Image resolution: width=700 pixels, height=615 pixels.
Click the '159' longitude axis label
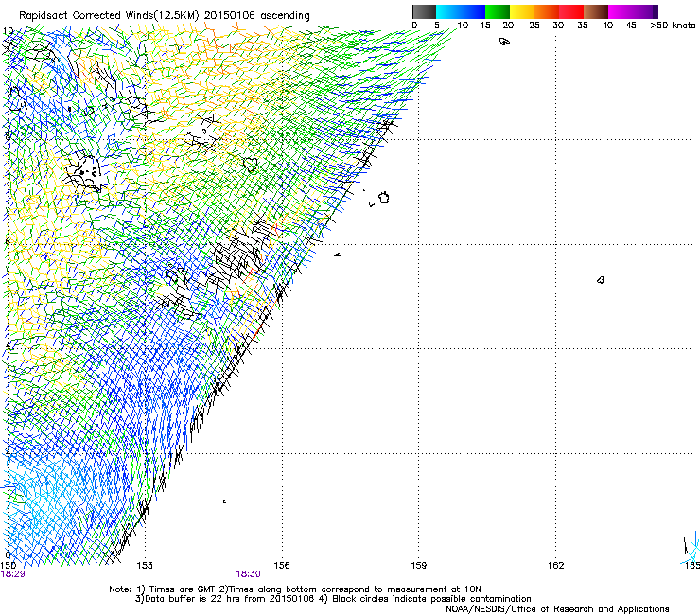click(419, 566)
